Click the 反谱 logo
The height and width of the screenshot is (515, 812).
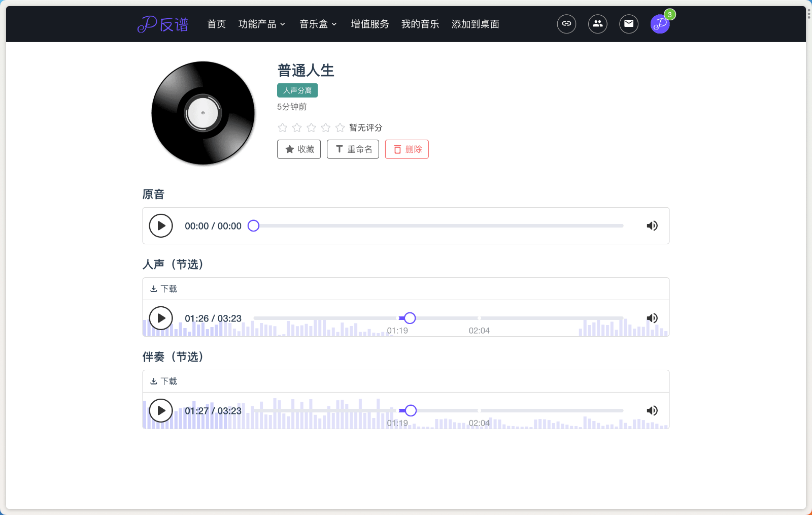pos(163,24)
